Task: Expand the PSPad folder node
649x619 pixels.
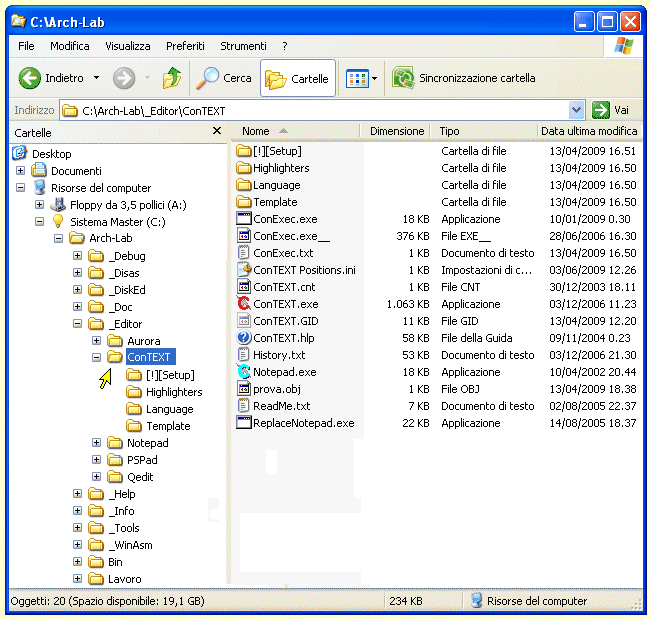Action: [96, 460]
